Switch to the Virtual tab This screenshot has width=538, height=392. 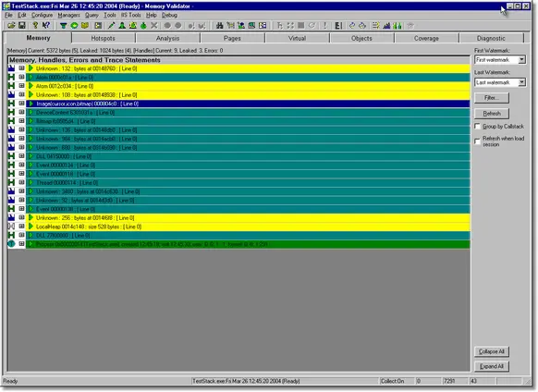tap(297, 38)
